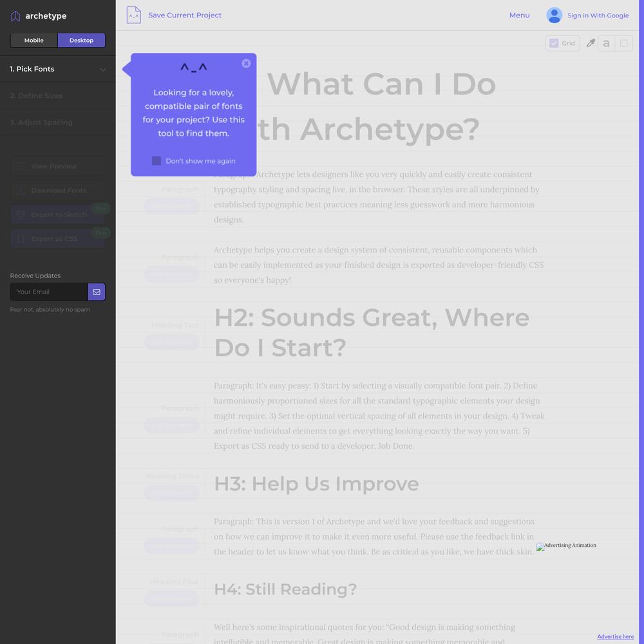Click heading 'H4: Still Reading?'

coord(285,589)
